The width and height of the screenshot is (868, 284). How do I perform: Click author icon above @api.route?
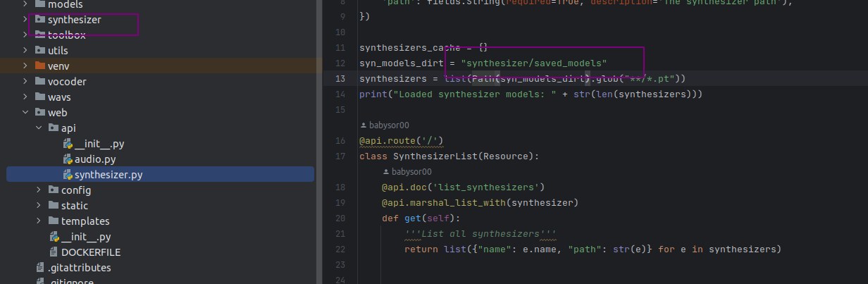point(364,125)
